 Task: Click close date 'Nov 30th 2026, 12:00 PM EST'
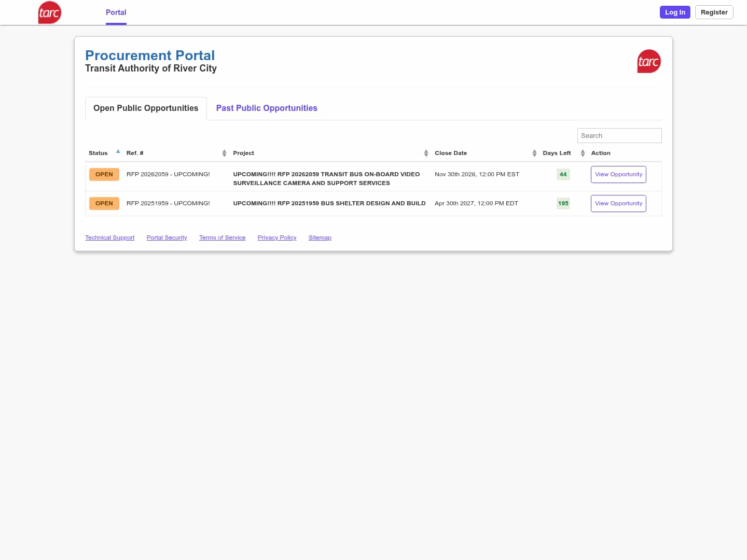(x=477, y=174)
